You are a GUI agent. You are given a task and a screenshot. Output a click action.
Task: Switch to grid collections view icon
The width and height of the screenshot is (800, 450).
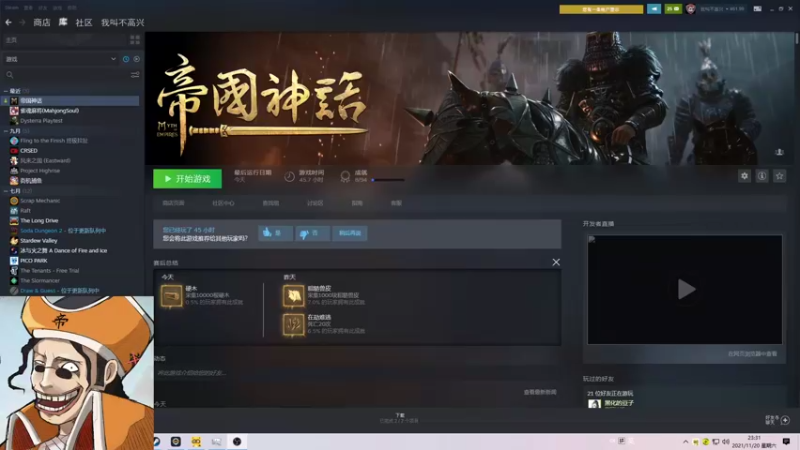point(135,40)
